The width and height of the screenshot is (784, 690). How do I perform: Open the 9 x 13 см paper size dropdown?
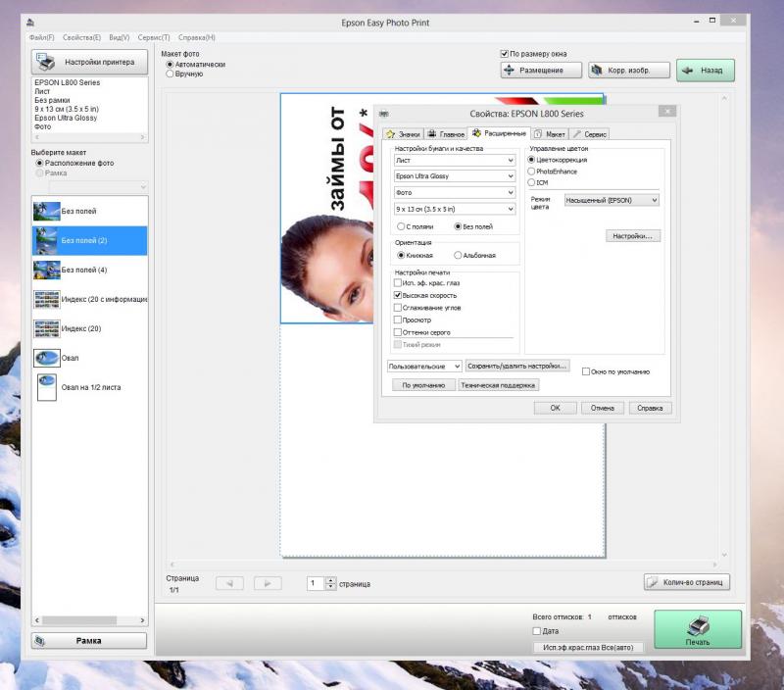[455, 209]
